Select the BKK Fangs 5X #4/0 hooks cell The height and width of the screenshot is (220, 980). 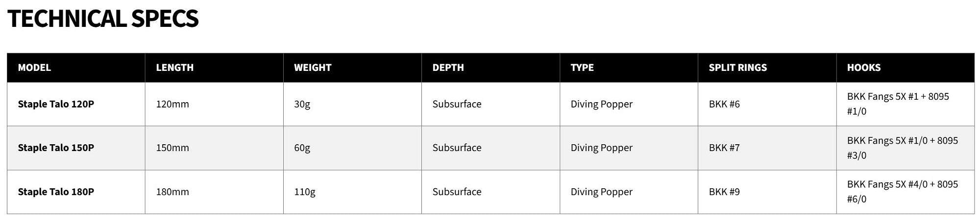(x=902, y=191)
